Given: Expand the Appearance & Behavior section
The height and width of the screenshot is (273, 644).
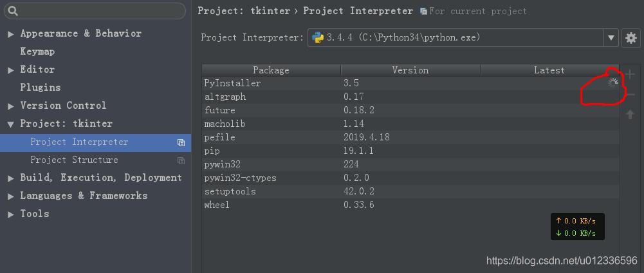Looking at the screenshot, I should tap(10, 33).
